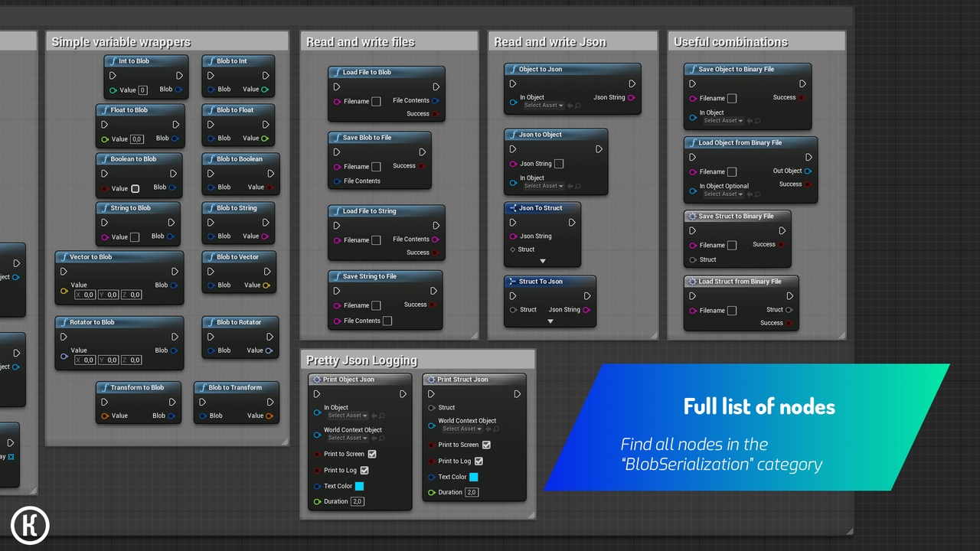Screen dimensions: 980x551
Task: Click the Value output pin on Blob to Vector
Action: 266,285
